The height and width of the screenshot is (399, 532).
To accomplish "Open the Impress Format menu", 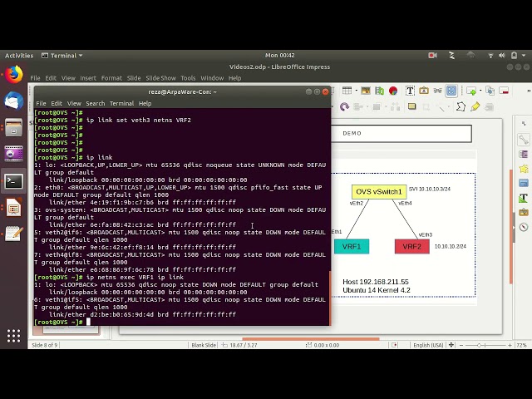I will point(111,78).
